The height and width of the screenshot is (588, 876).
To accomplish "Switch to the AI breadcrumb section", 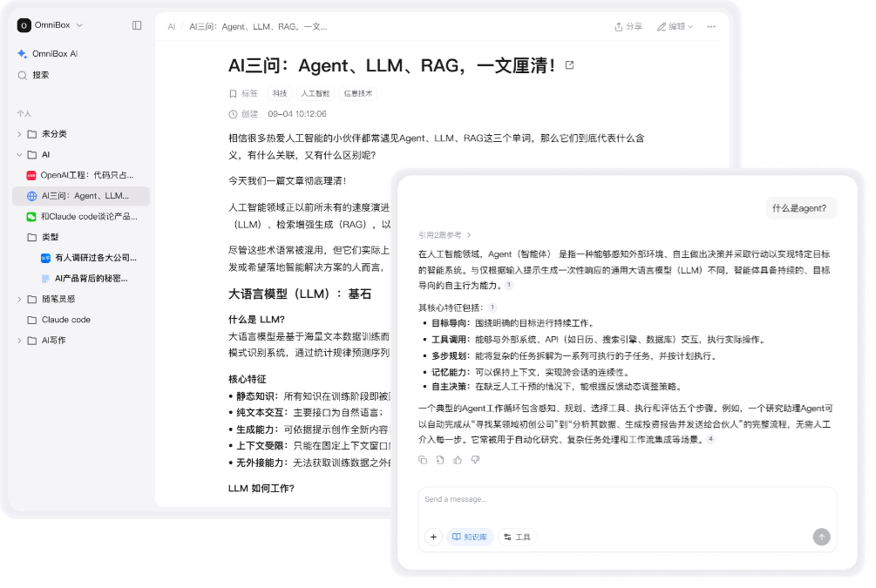I will pos(172,26).
